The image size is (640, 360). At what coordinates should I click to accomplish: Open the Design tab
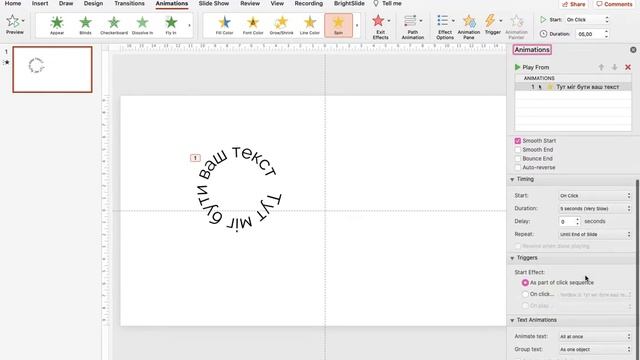click(93, 3)
